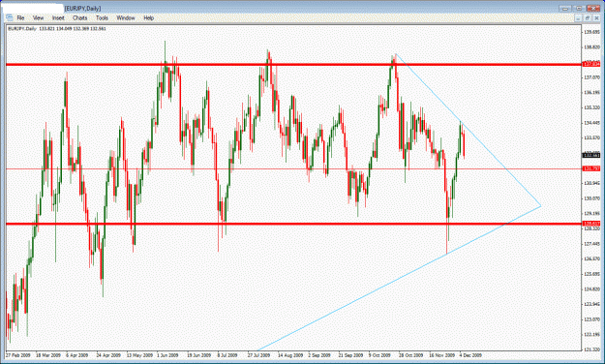The height and width of the screenshot is (364, 605).
Task: Click the EURJPY,Daily window title text
Action: tap(83, 8)
